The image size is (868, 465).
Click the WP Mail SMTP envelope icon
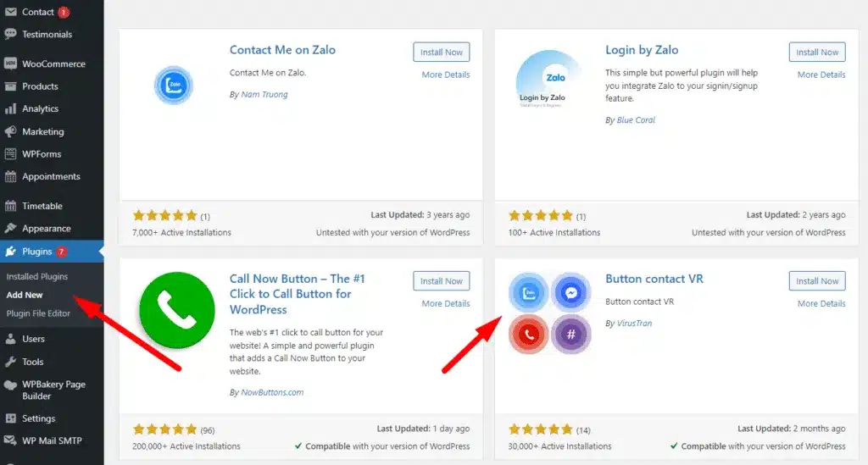[10, 440]
